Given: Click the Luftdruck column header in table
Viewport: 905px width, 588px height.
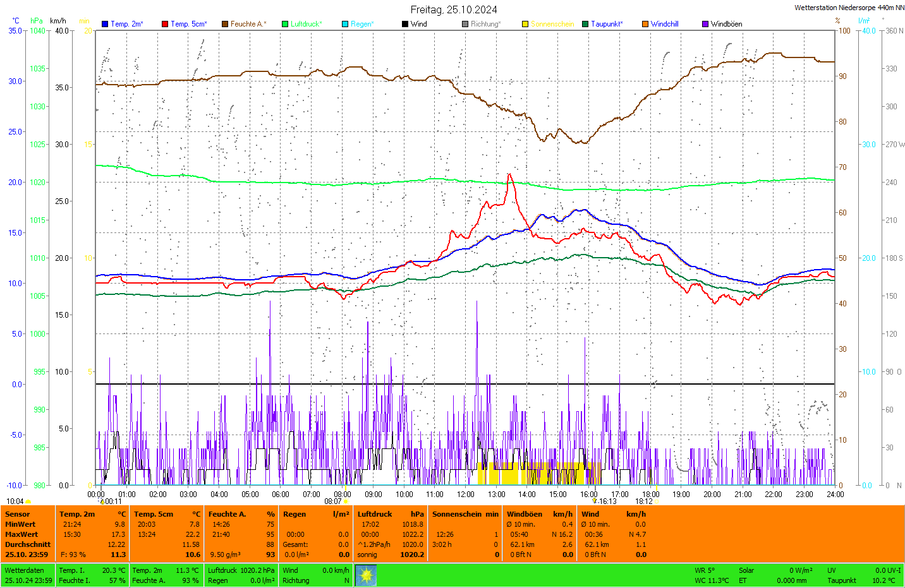Looking at the screenshot, I should [x=375, y=514].
